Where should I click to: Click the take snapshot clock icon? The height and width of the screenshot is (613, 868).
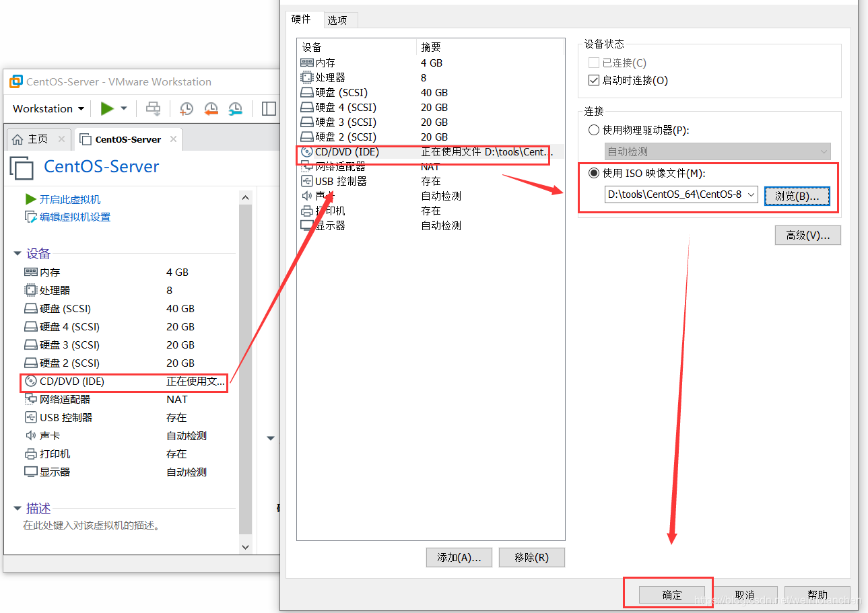pyautogui.click(x=187, y=108)
